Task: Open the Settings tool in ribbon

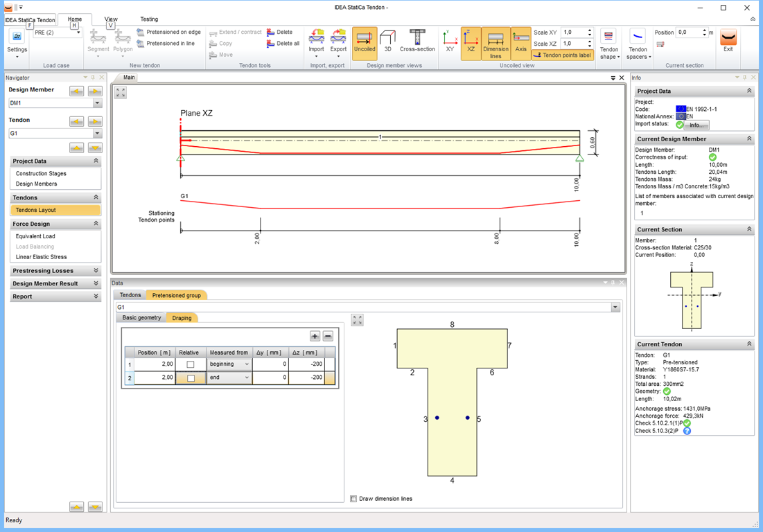Action: pyautogui.click(x=17, y=42)
